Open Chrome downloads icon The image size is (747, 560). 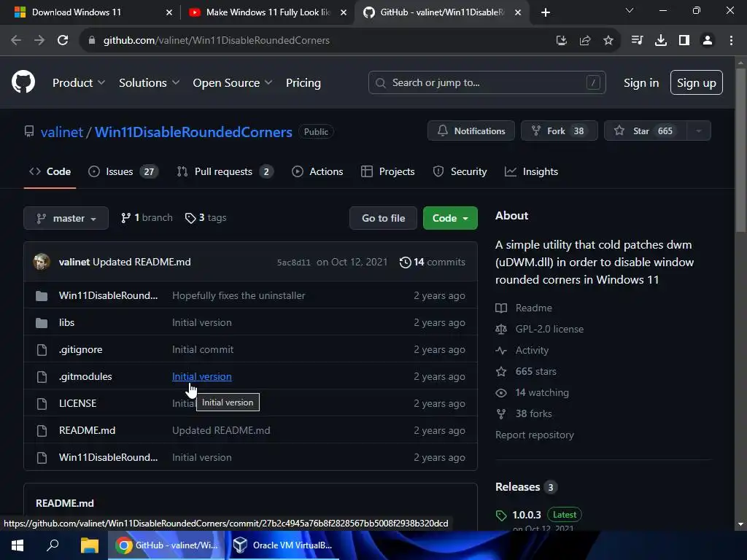pos(660,41)
